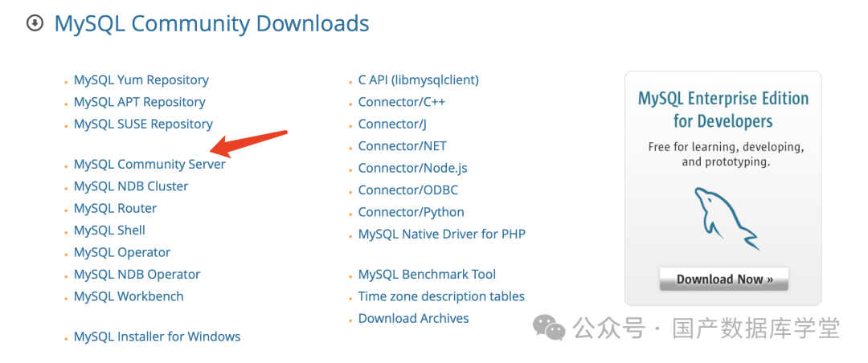Open MySQL Installer for Windows link

point(158,336)
